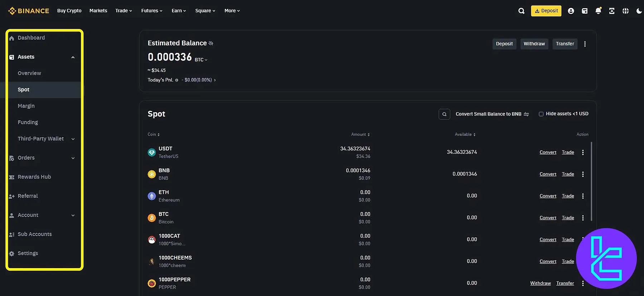The width and height of the screenshot is (644, 296).
Task: Click Convert link for BNB
Action: coord(548,174)
